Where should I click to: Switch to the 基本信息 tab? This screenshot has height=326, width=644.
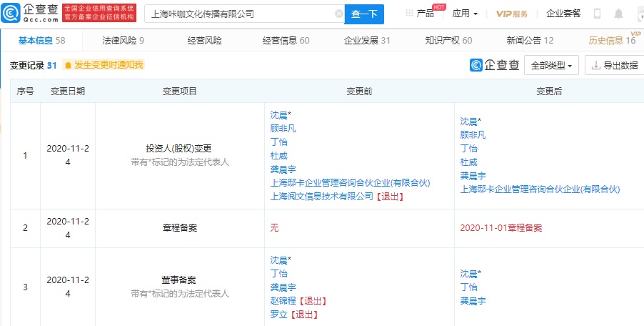(x=41, y=40)
